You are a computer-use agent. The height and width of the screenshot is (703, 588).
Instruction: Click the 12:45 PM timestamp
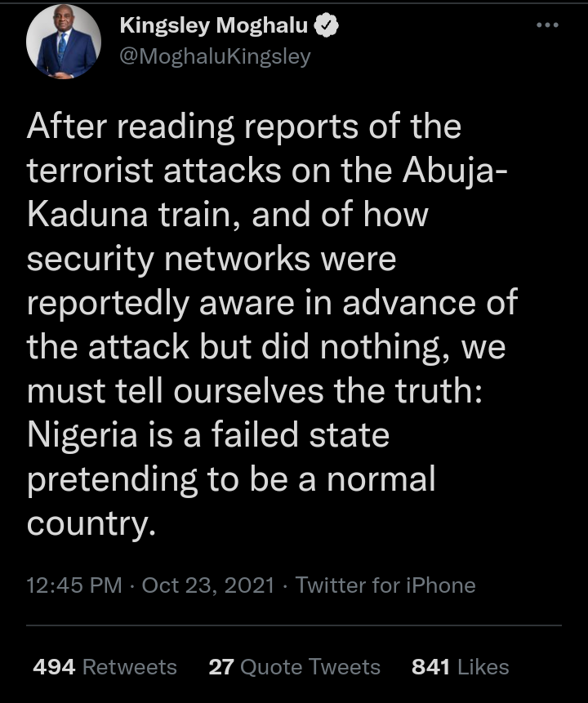(74, 585)
